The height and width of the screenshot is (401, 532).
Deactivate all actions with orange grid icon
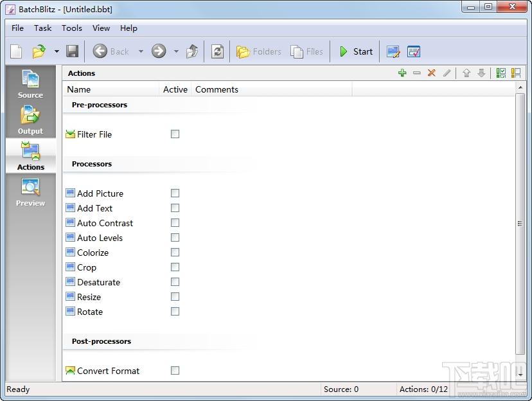[516, 73]
